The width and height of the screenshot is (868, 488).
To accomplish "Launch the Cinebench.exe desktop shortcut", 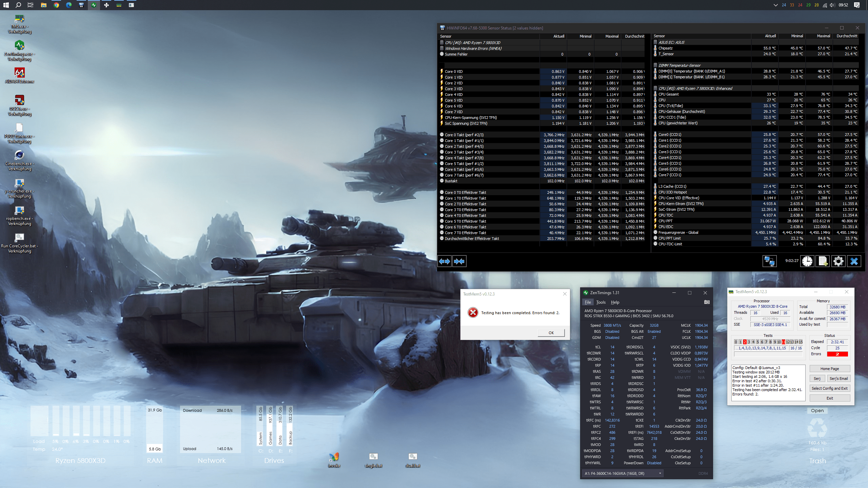I will [19, 161].
